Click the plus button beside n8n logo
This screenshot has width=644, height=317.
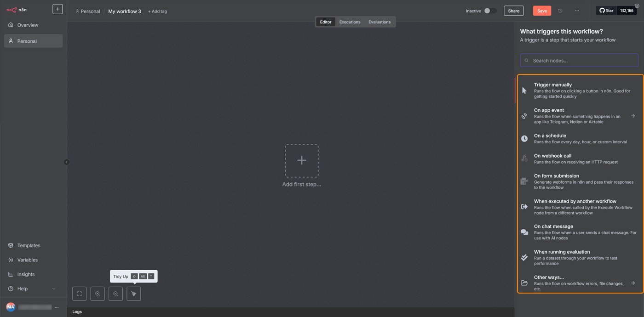coord(57,9)
